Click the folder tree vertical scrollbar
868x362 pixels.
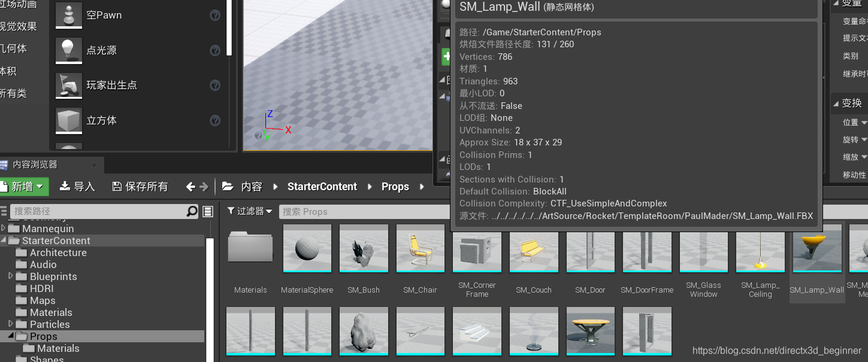click(x=210, y=299)
